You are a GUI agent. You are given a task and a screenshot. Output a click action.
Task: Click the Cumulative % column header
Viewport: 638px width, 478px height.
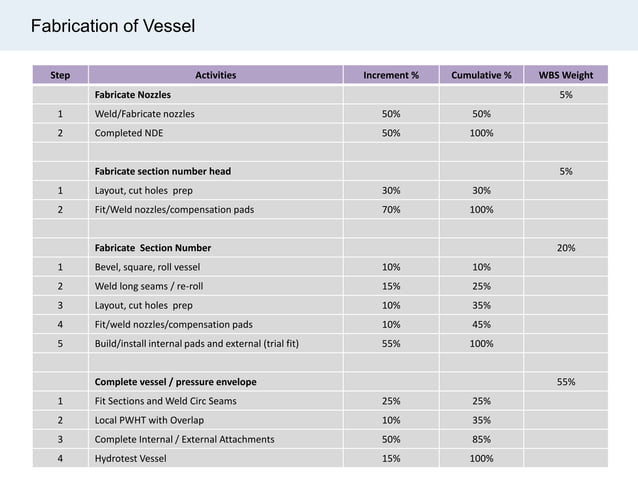pyautogui.click(x=481, y=75)
